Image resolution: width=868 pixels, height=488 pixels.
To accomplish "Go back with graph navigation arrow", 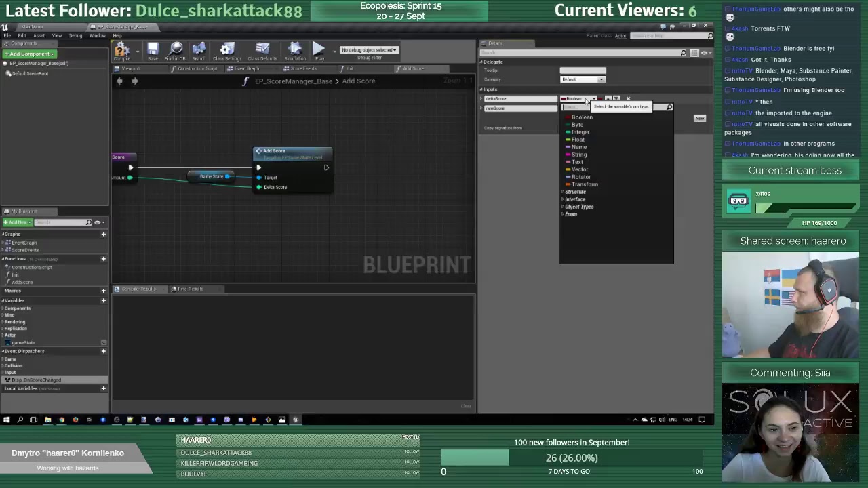I will 119,81.
